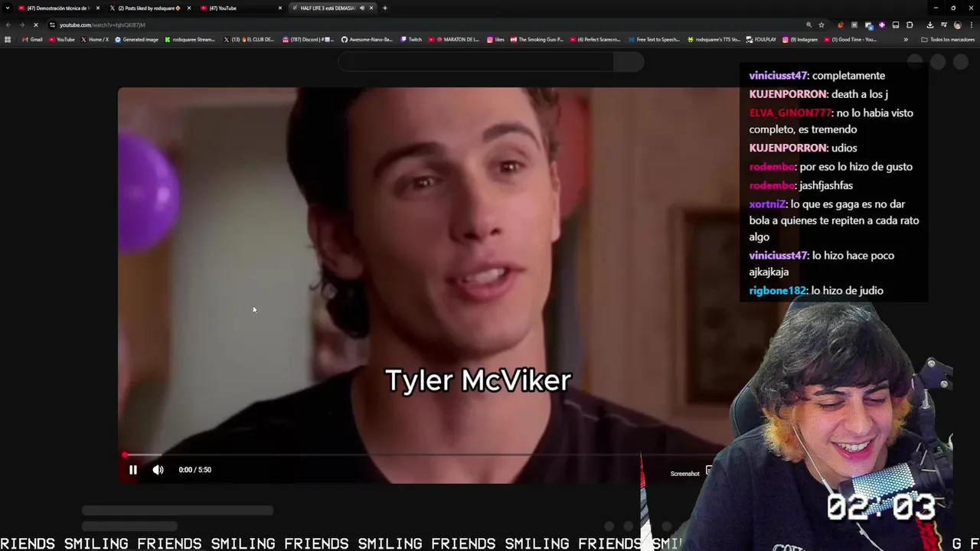Go back with the browser back arrow
Image resolution: width=980 pixels, height=551 pixels.
tap(8, 24)
